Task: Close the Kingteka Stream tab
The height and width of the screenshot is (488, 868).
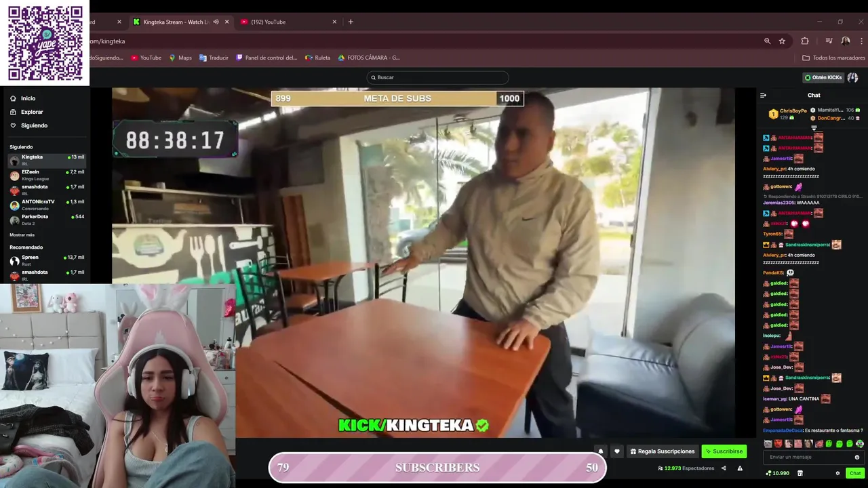Action: 226,22
